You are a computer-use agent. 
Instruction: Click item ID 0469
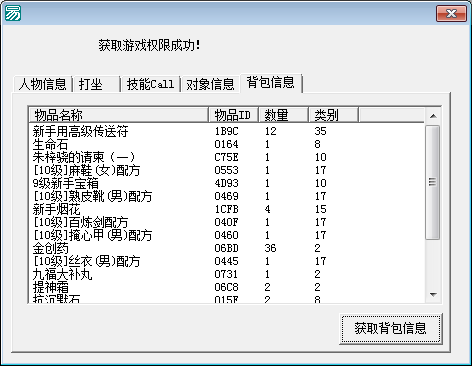click(x=227, y=196)
